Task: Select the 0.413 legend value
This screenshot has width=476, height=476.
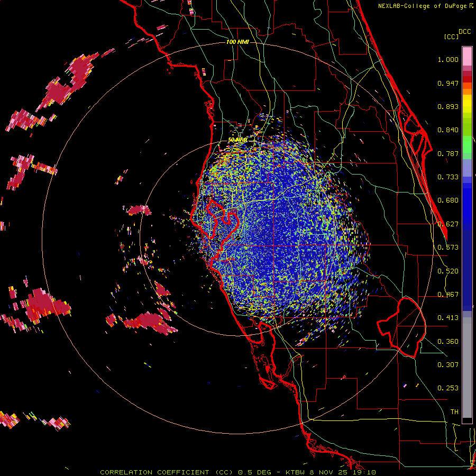Action: click(448, 318)
